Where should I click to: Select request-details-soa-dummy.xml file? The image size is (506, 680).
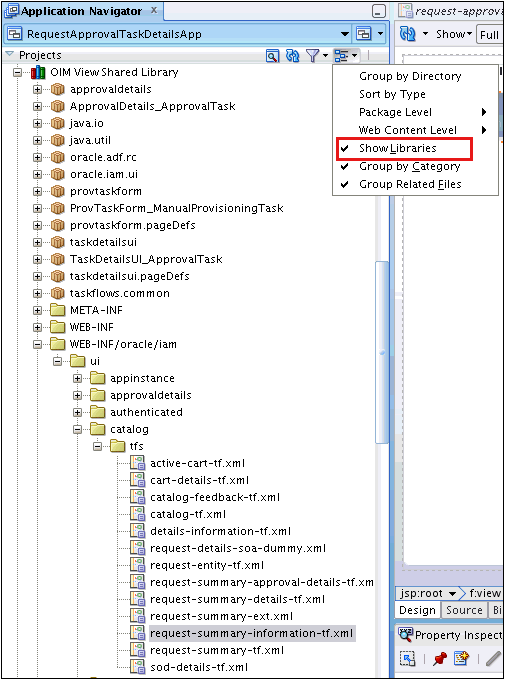[238, 548]
